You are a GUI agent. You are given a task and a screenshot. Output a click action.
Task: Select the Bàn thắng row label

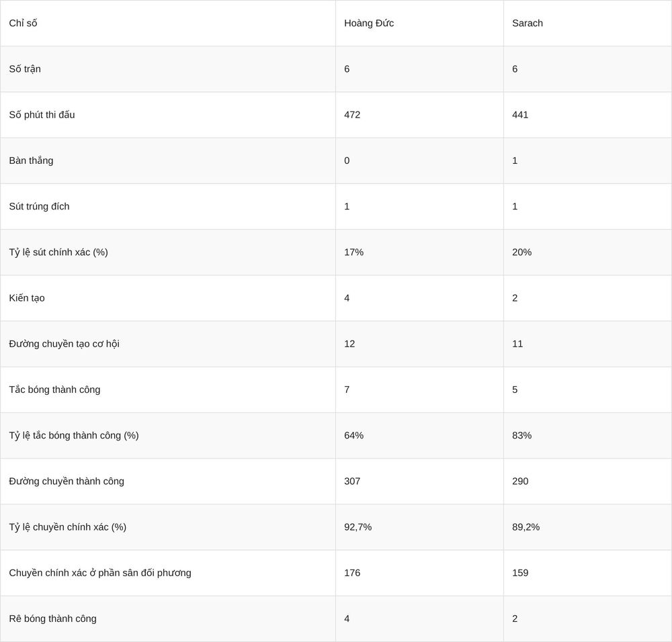[32, 160]
